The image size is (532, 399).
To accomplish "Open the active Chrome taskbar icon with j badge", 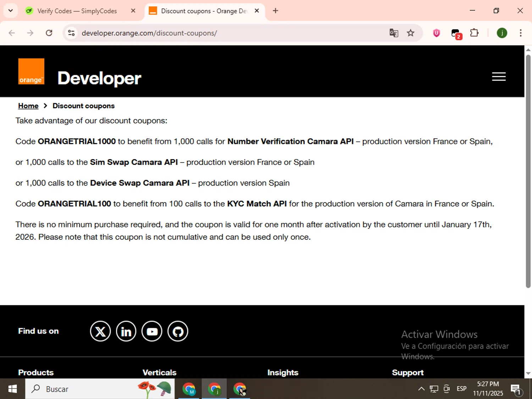I will (214, 389).
